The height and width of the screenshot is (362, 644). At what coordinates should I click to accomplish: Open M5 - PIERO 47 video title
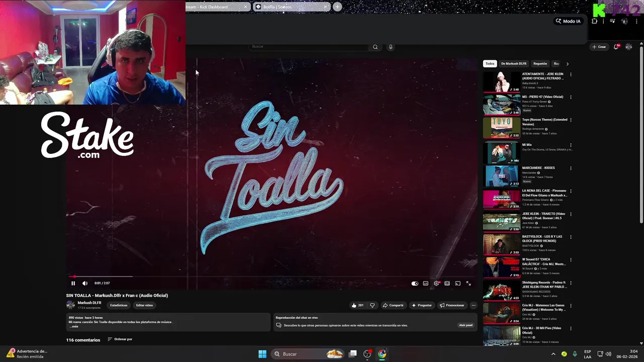click(x=542, y=97)
